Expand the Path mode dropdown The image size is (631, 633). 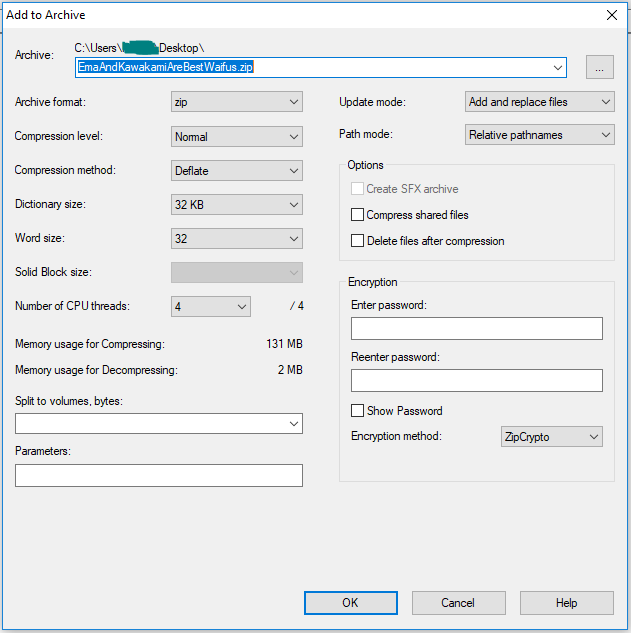click(x=540, y=135)
